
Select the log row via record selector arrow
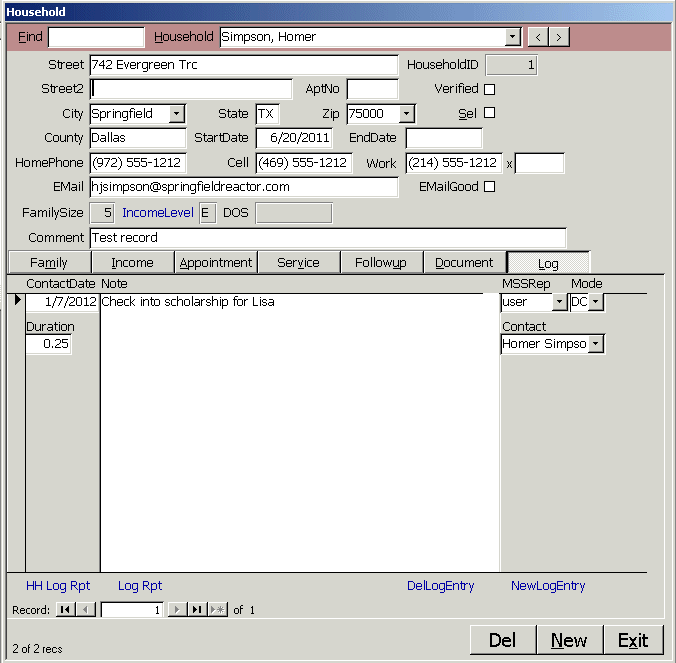[17, 301]
